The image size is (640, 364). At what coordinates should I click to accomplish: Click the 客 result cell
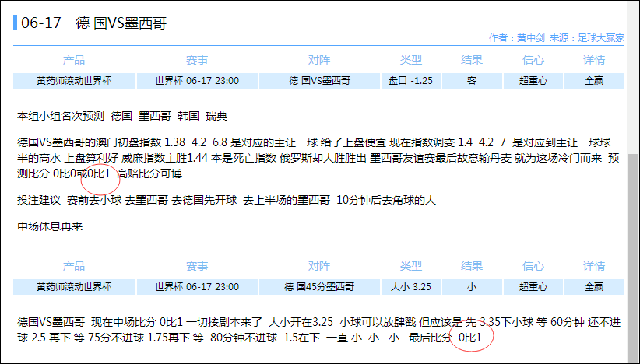coord(472,81)
